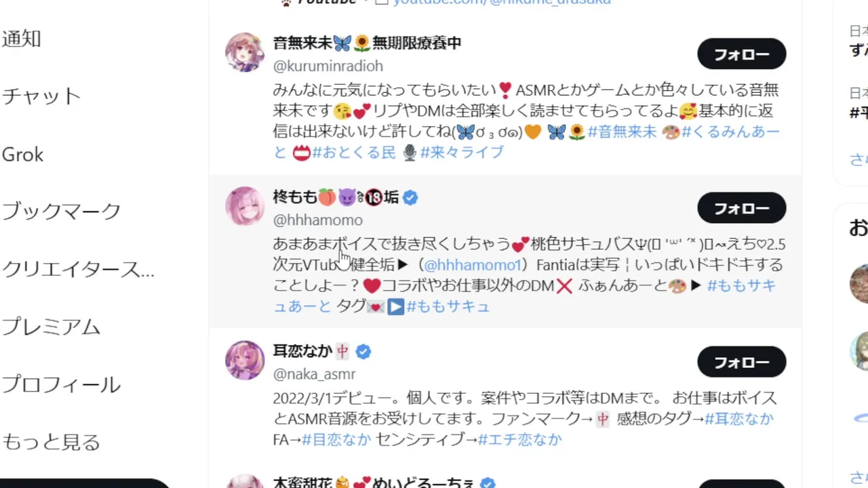Open hashtag #エチ恋なか link
This screenshot has width=868, height=488.
coord(519,439)
